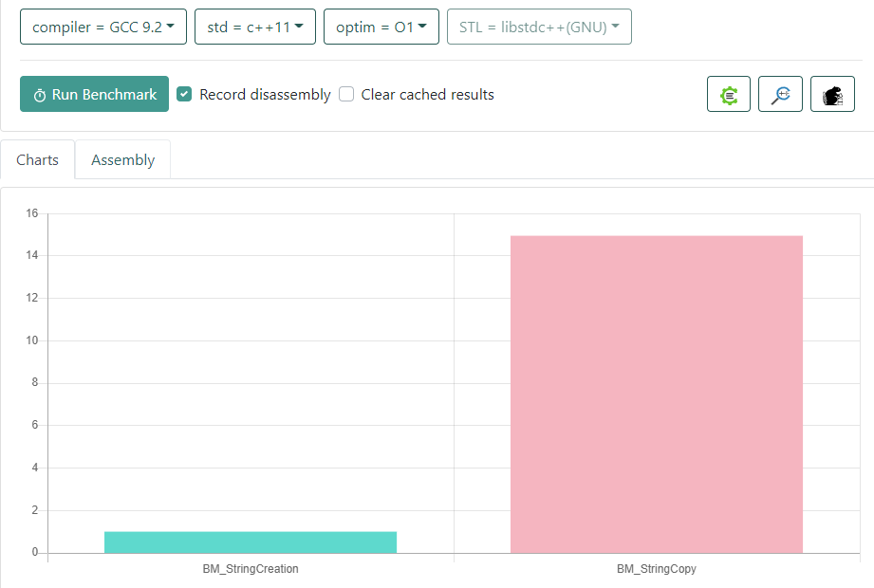The width and height of the screenshot is (874, 588).
Task: Click the 'Record disassembly' label text
Action: click(x=265, y=95)
